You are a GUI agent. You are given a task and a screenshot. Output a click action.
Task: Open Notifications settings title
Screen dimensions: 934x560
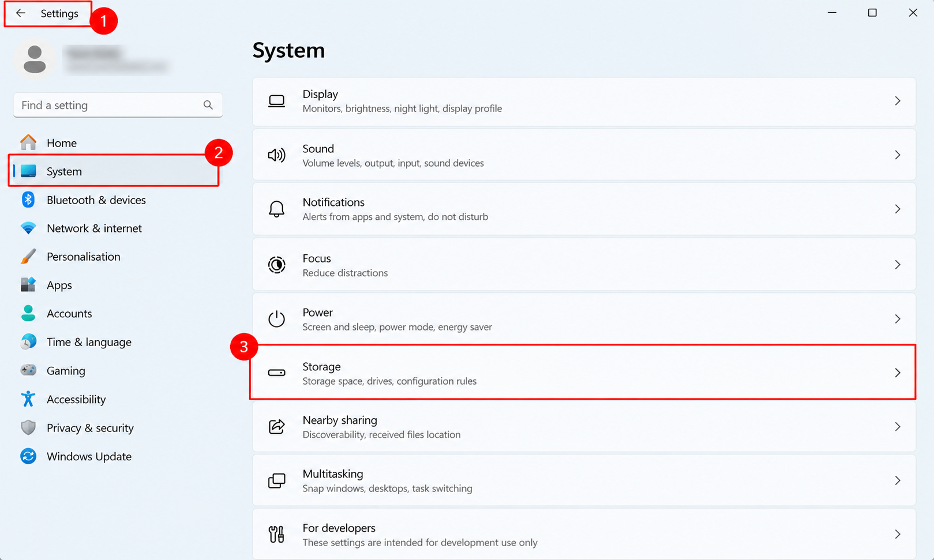click(333, 202)
